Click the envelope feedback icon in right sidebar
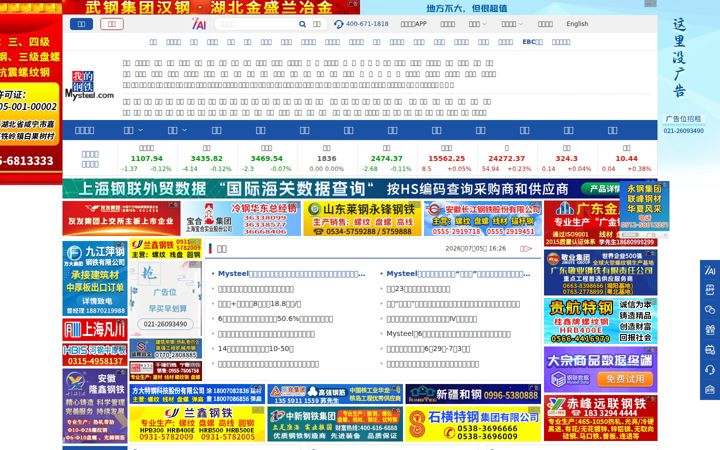 pyautogui.click(x=710, y=389)
